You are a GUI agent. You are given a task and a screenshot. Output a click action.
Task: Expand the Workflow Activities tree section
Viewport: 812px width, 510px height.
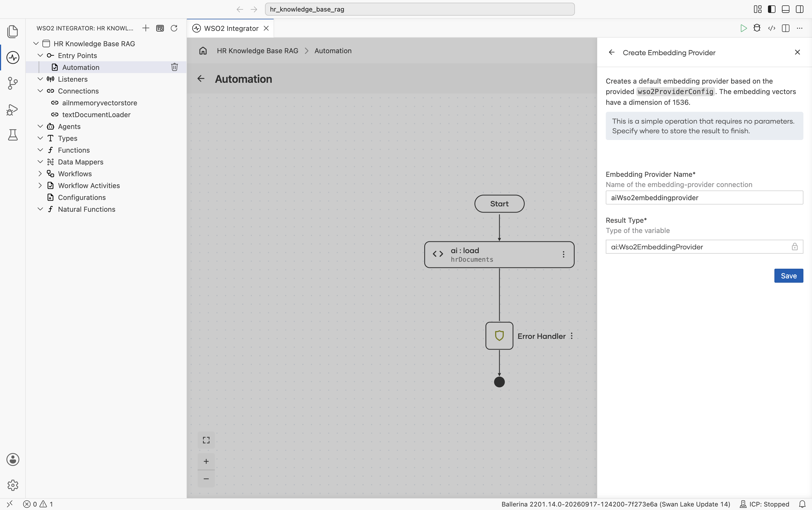click(40, 185)
